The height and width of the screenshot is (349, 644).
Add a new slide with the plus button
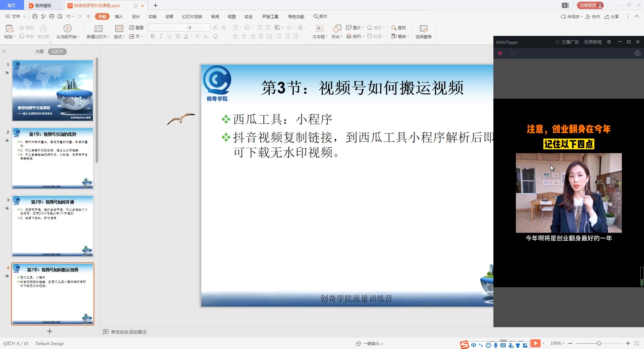coord(50,331)
